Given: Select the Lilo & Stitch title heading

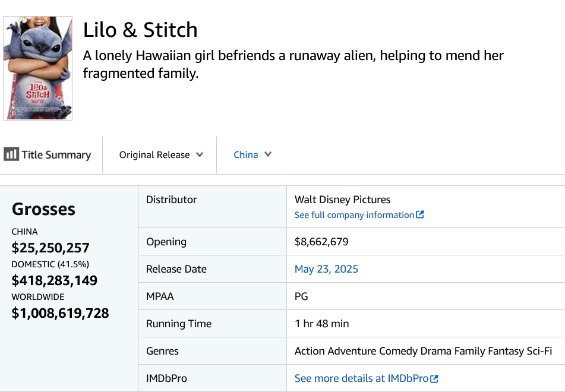Looking at the screenshot, I should [140, 30].
